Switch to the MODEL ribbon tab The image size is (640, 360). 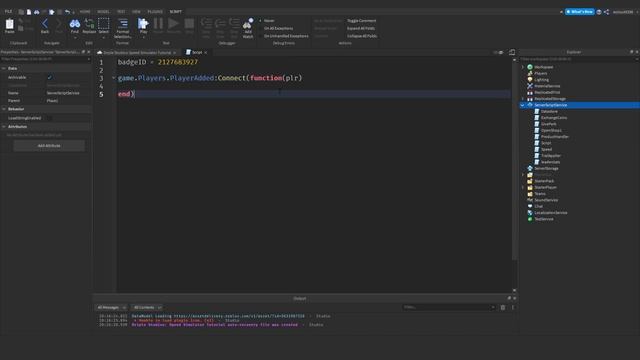(103, 12)
